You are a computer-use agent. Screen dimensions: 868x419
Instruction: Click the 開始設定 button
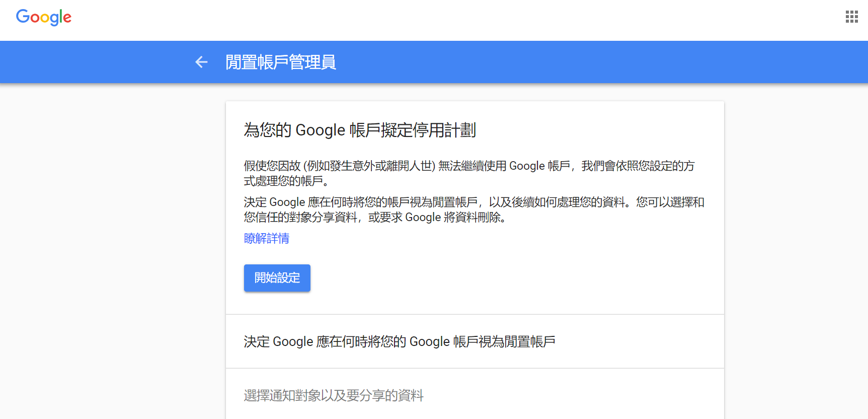[x=277, y=278]
